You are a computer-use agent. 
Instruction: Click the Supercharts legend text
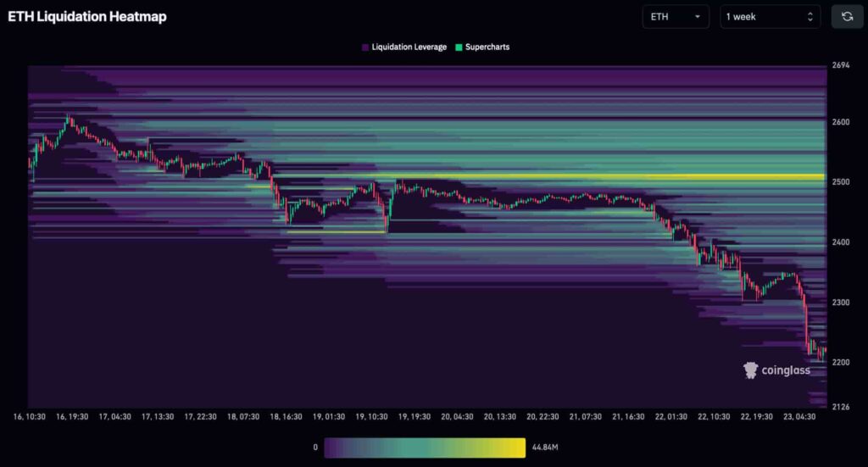pyautogui.click(x=487, y=47)
